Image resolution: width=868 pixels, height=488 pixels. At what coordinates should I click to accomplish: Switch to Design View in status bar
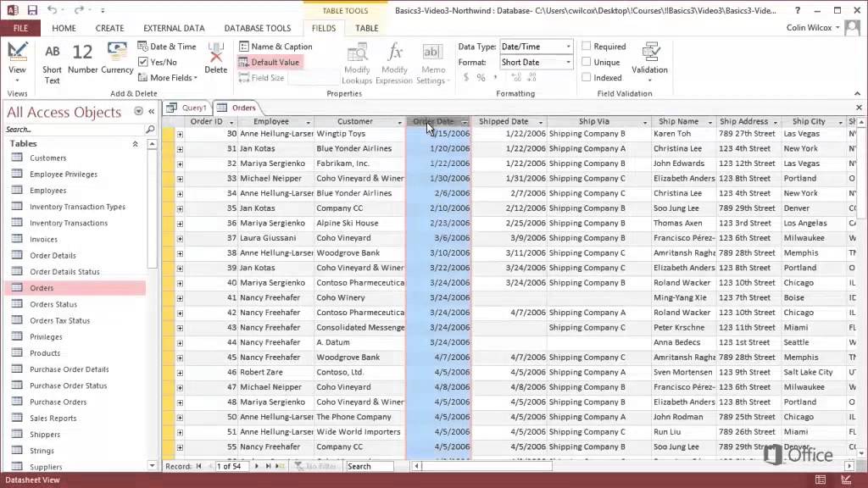846,480
